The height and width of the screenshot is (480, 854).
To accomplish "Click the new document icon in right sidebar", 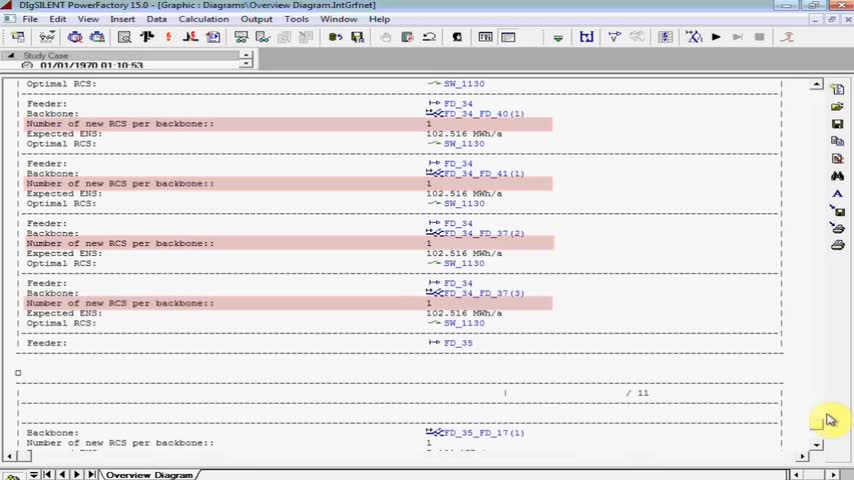I will pos(838,89).
